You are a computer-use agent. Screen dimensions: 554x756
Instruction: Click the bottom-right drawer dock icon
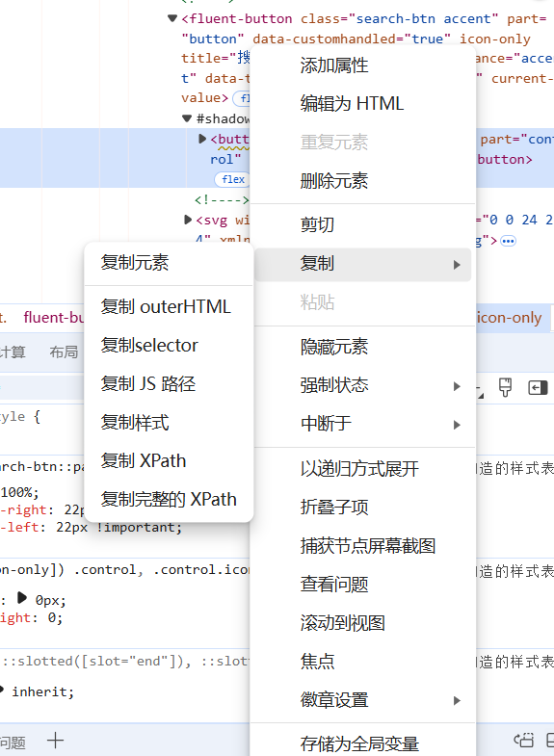click(550, 740)
